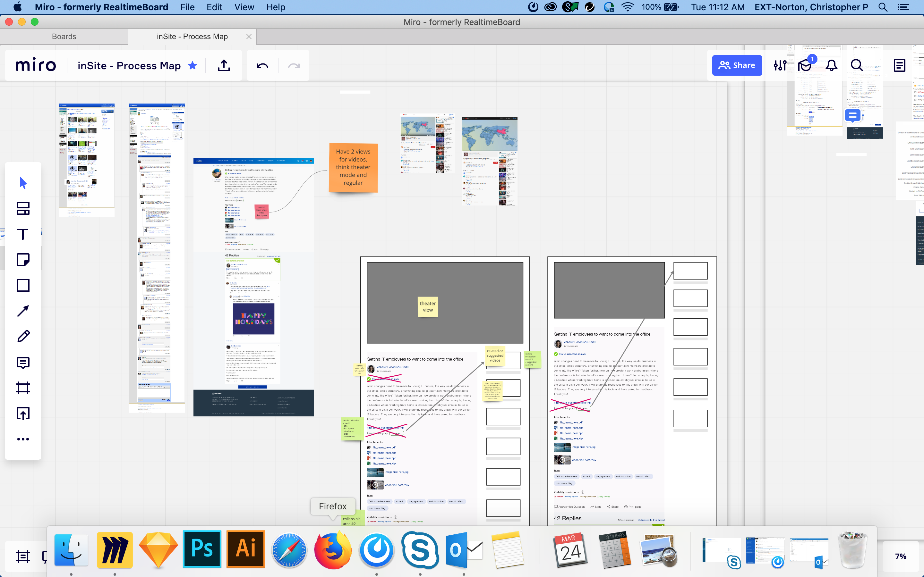
Task: Switch to the Boards tab
Action: pos(64,36)
